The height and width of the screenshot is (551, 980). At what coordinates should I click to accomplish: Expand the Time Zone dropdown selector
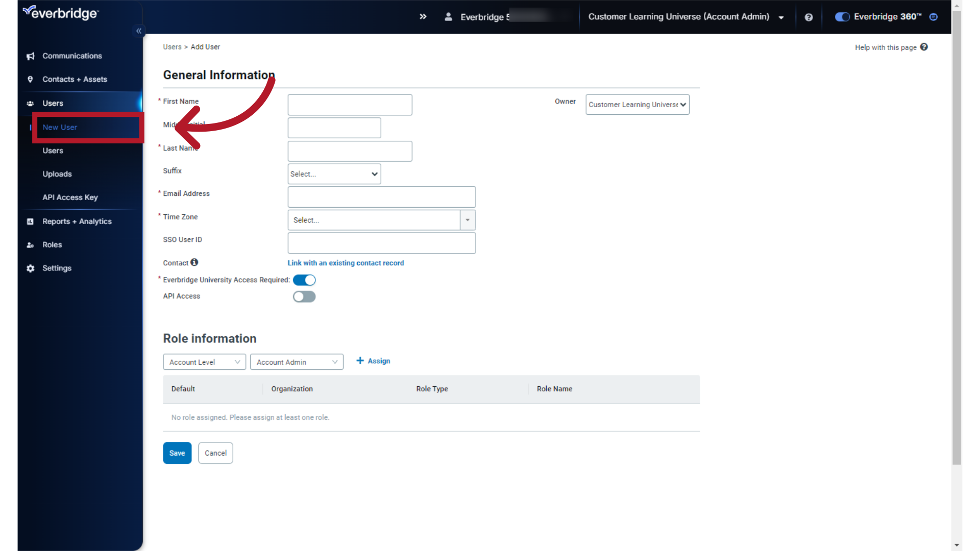coord(468,220)
